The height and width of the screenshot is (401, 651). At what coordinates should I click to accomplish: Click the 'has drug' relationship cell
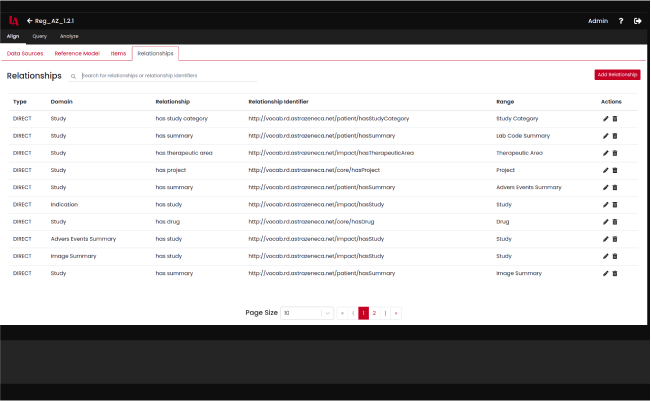[x=168, y=222]
